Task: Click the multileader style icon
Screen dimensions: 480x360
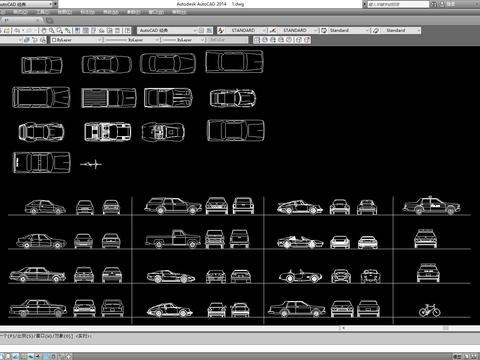Action: click(x=376, y=31)
